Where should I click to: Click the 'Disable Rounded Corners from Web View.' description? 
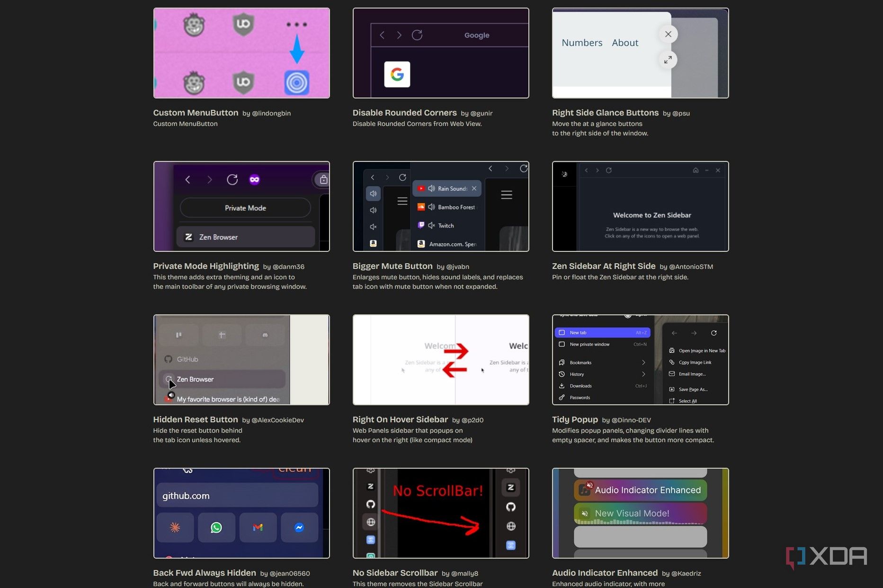(x=417, y=124)
